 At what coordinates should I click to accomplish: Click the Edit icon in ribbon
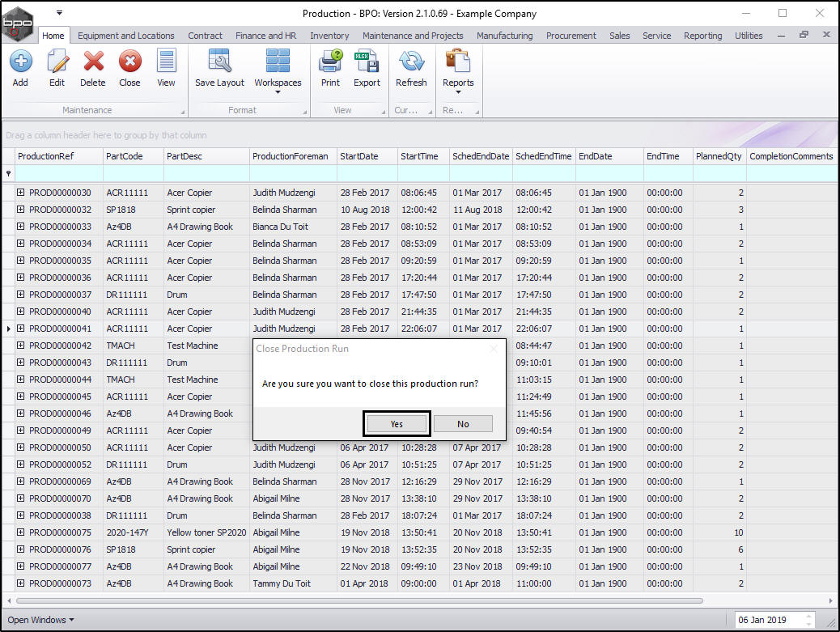(57, 68)
